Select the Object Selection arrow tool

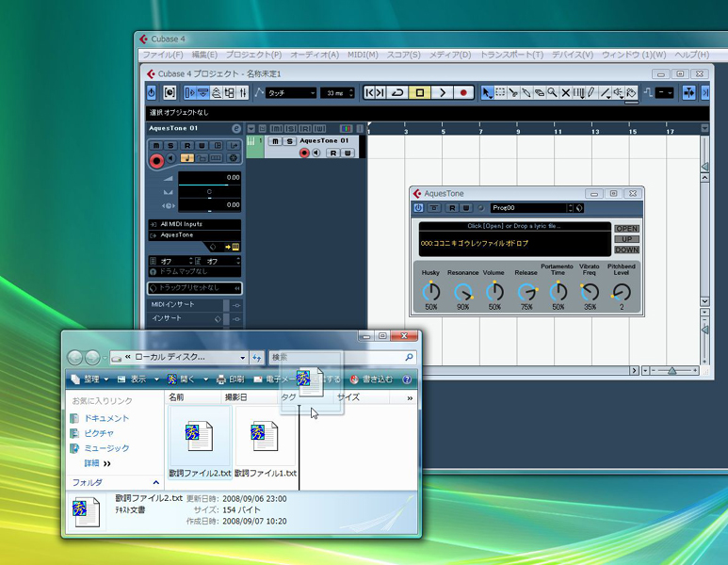click(487, 93)
